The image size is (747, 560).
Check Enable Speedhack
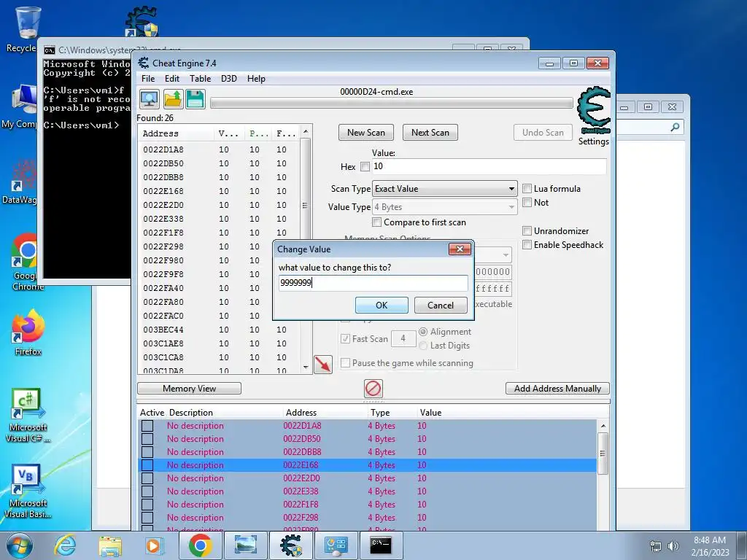(x=527, y=245)
